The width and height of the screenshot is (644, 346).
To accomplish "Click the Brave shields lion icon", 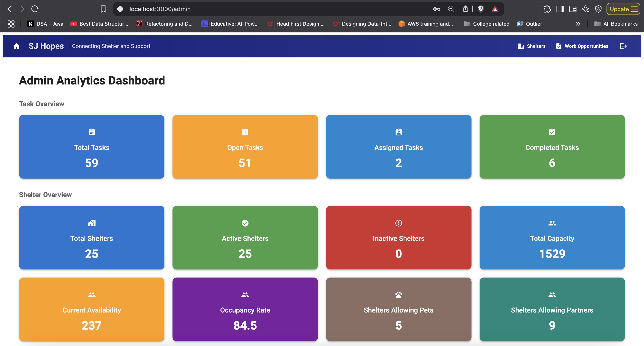I will (480, 9).
